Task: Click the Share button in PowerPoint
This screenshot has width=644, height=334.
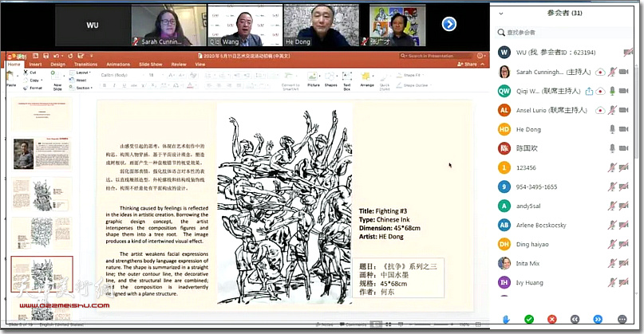Action: point(468,65)
